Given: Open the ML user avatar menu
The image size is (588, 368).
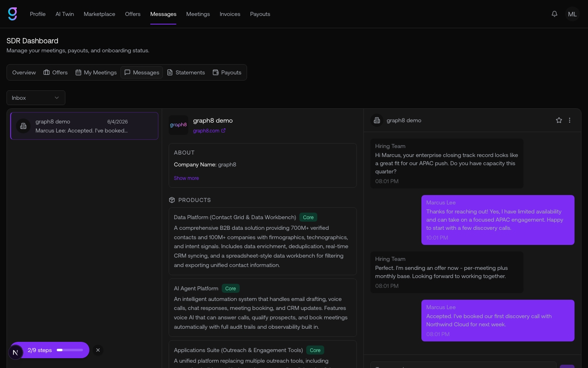Looking at the screenshot, I should point(572,14).
